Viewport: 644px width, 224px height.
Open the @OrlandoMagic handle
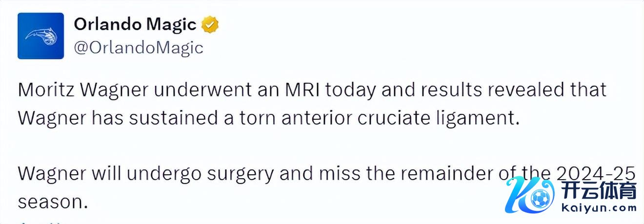(139, 47)
